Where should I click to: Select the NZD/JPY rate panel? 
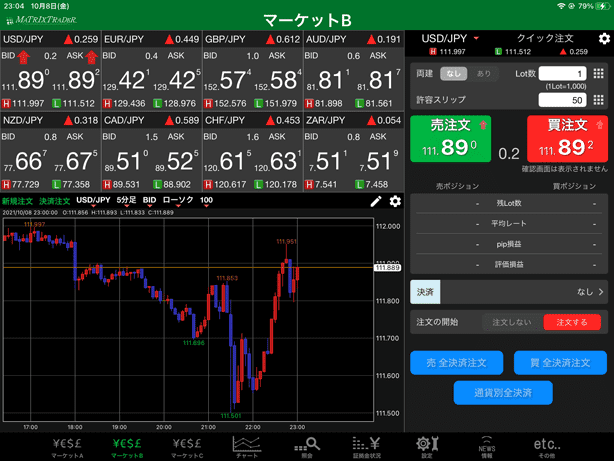pos(51,152)
